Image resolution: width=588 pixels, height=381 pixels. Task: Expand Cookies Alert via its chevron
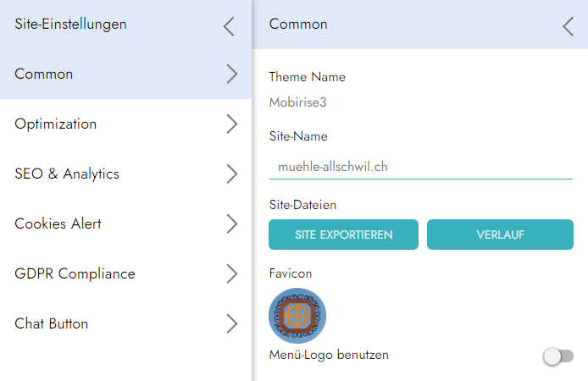(x=232, y=224)
